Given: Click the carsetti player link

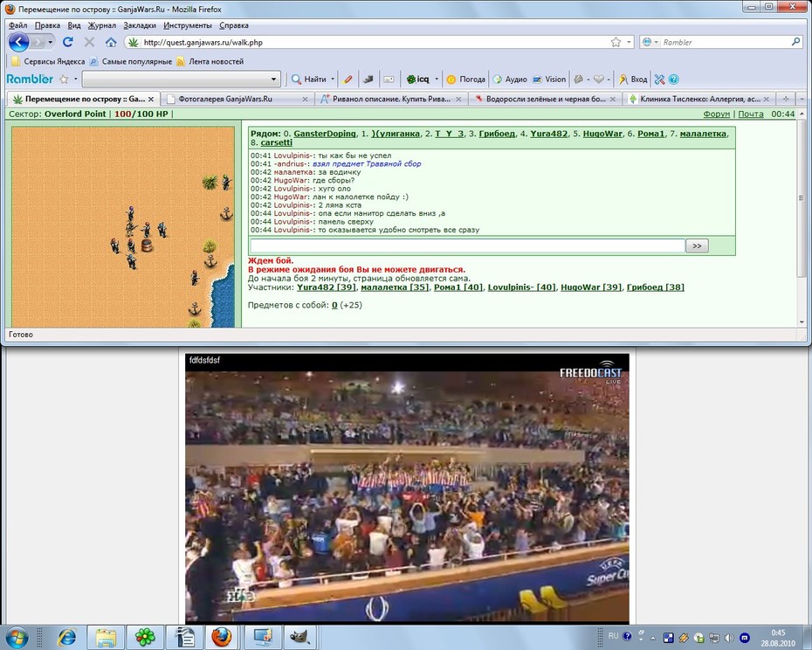Looking at the screenshot, I should (276, 142).
